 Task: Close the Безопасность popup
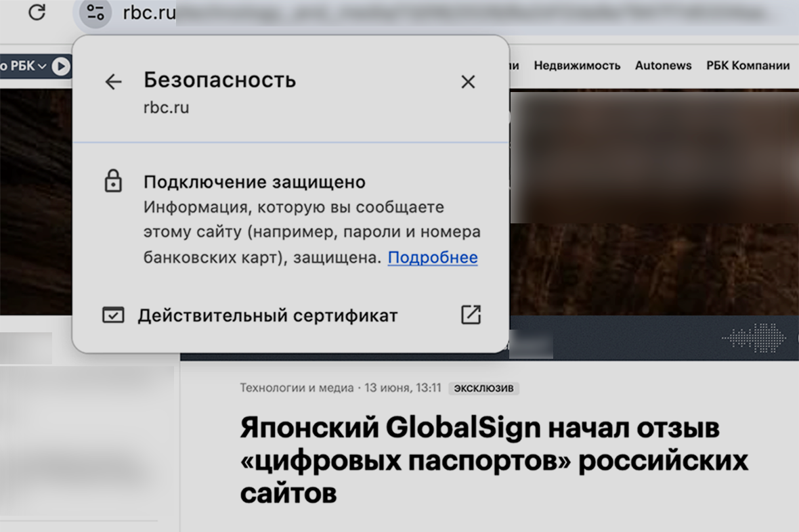click(468, 81)
